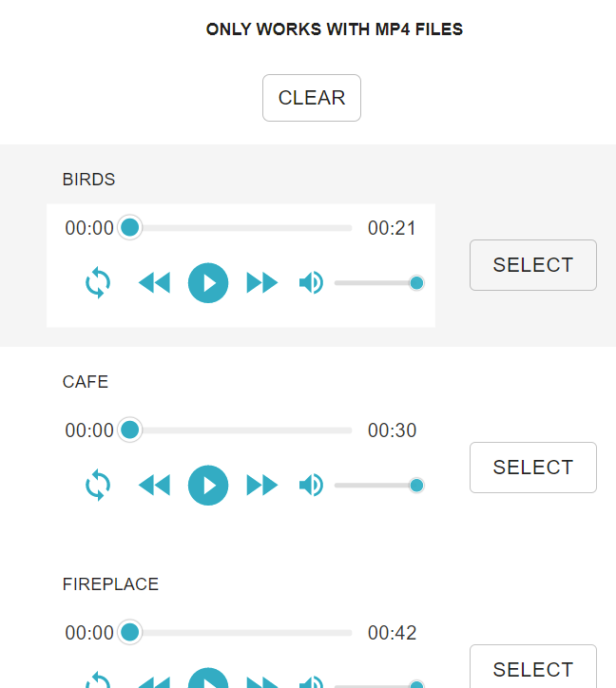Fast forward the Birds audio track

tap(262, 283)
